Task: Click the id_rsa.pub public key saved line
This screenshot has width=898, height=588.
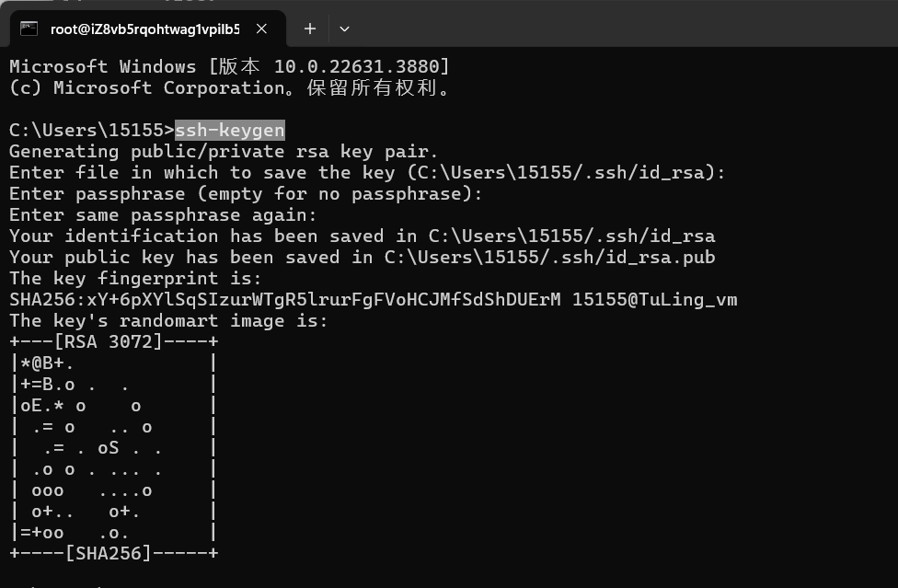Action: point(362,258)
